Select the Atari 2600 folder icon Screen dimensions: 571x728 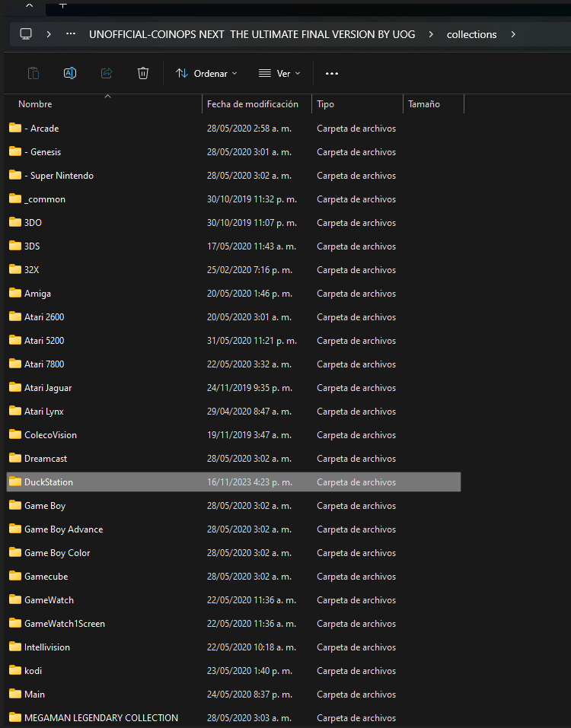pyautogui.click(x=15, y=316)
